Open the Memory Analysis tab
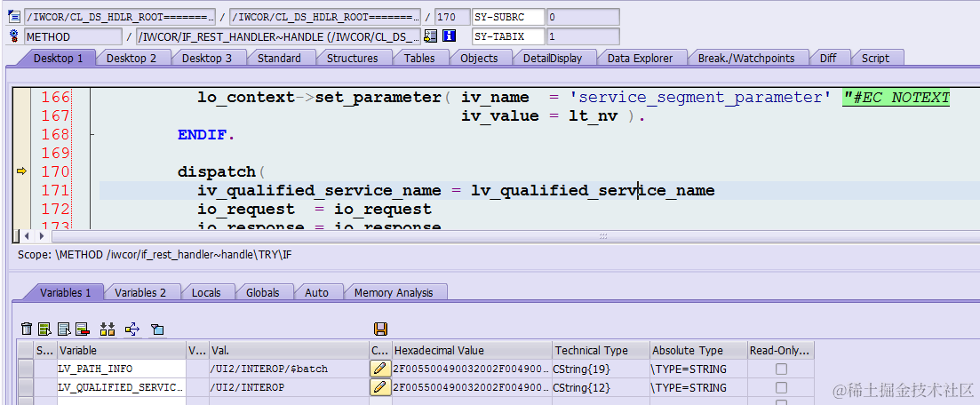The image size is (980, 405). 393,292
